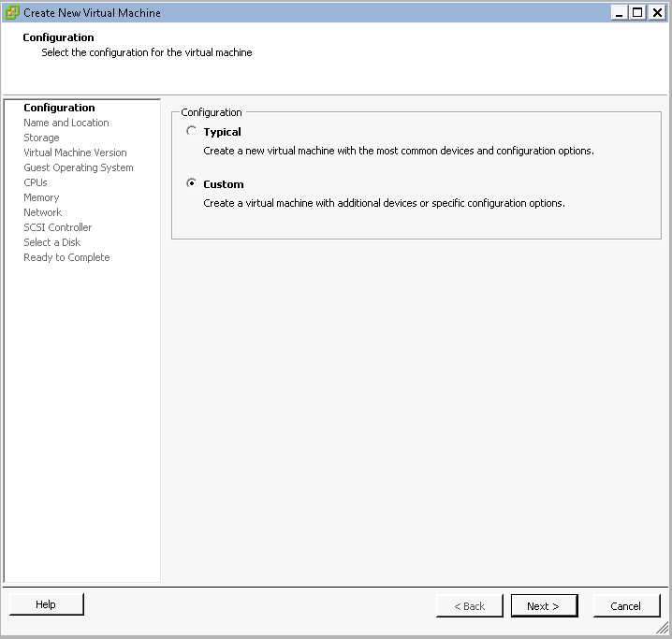
Task: Click the Next button
Action: (x=544, y=606)
